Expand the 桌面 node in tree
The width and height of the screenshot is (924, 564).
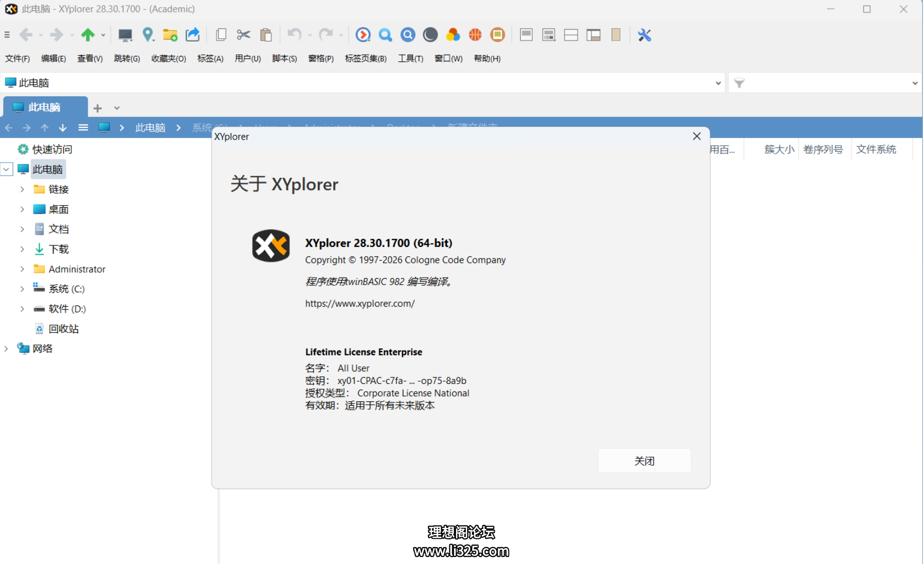[22, 209]
